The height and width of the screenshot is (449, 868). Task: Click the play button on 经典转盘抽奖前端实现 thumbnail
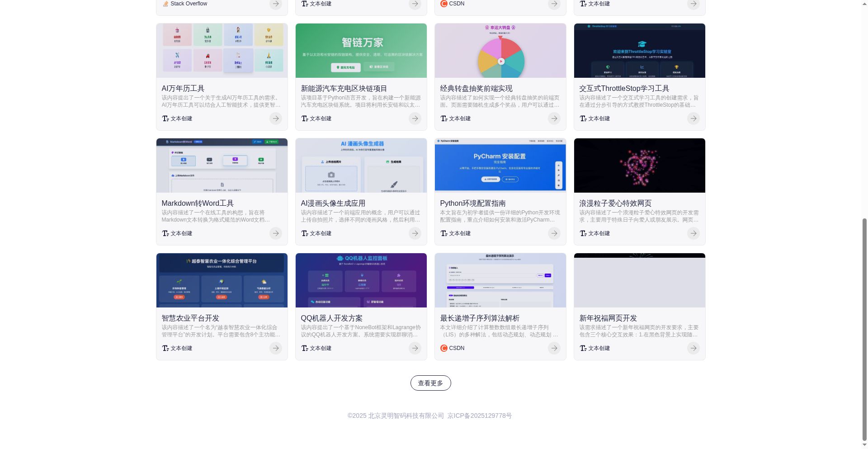click(501, 61)
